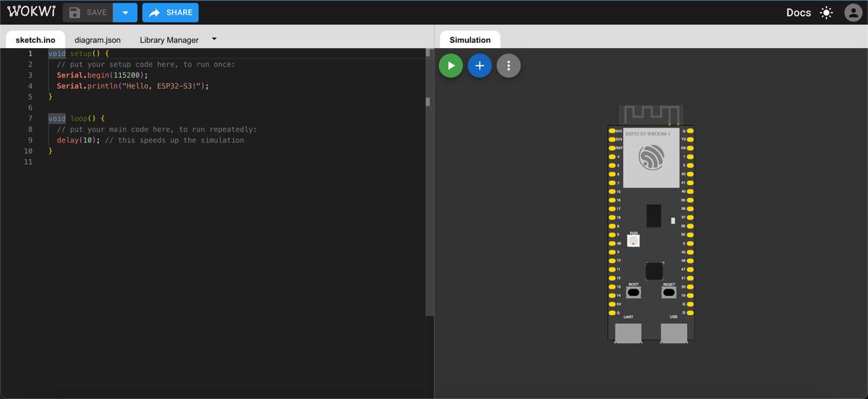Click the code editor vertical scrollbar
Viewport: 868px width, 399px height.
coord(428,102)
